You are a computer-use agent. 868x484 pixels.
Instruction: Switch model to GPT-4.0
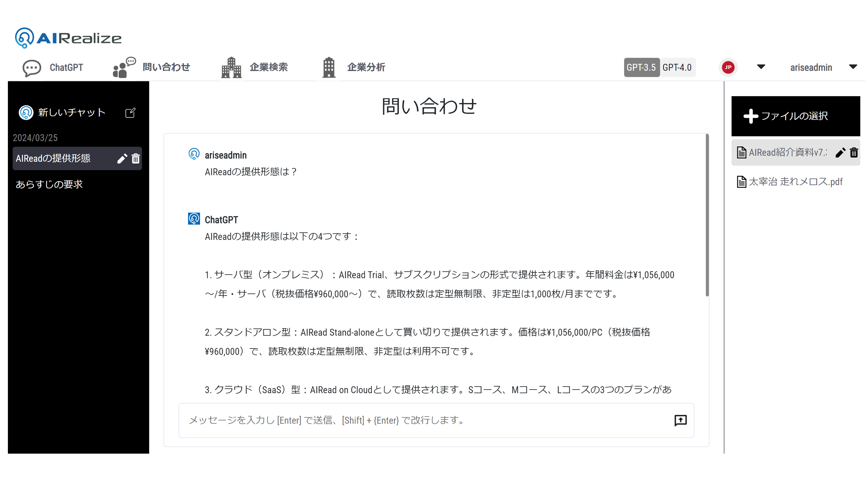click(677, 67)
